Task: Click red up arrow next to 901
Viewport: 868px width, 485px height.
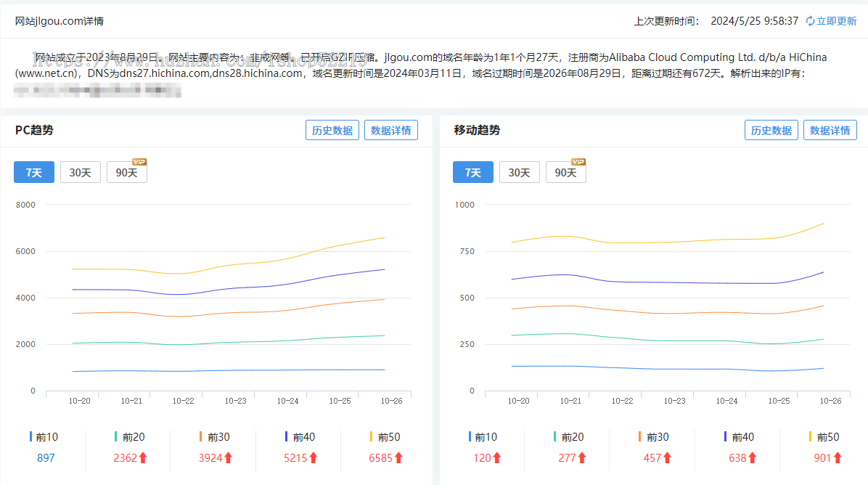Action: tap(838, 458)
